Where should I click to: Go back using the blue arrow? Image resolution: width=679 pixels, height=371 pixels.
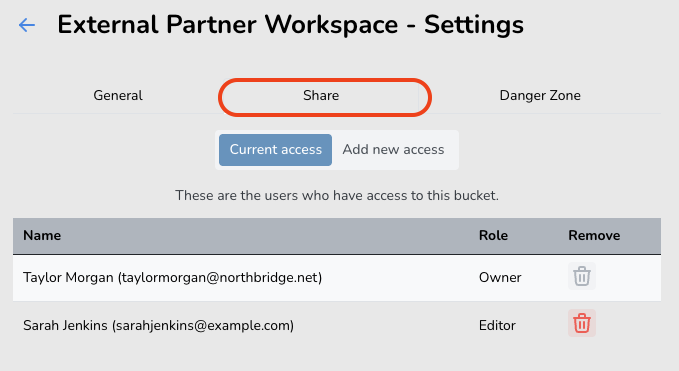[27, 25]
